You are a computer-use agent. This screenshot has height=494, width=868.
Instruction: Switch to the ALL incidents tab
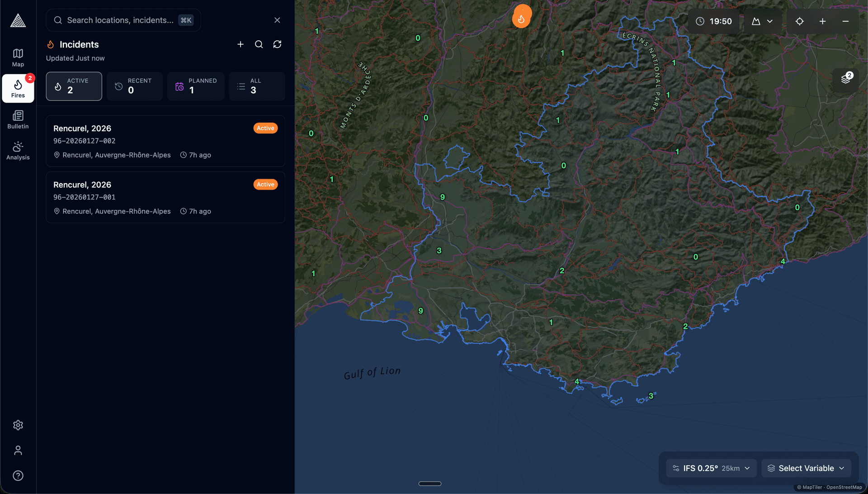point(257,86)
